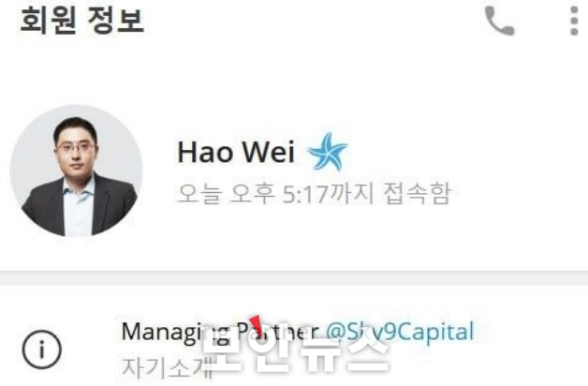This screenshot has height=386, width=588.
Task: Open the circular profile photo
Action: 77,171
